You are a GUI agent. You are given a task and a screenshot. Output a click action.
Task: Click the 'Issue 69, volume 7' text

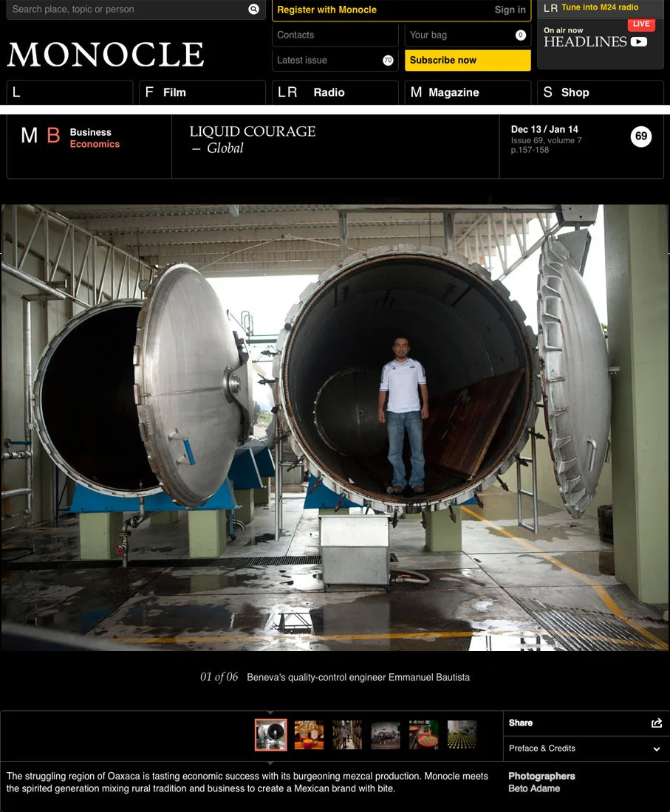click(x=546, y=140)
